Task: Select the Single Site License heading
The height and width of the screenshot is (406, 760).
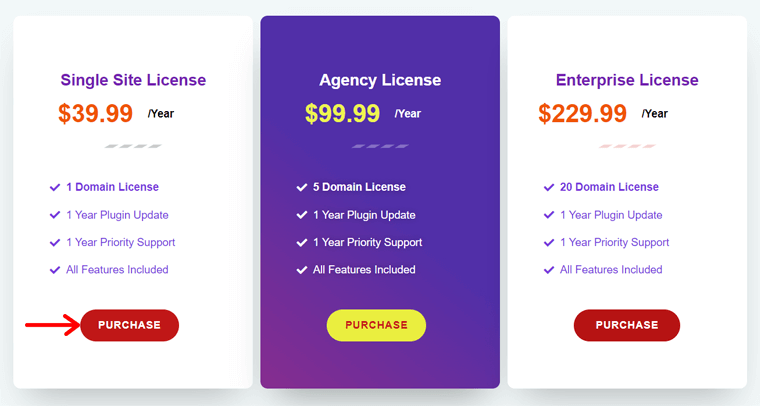Action: point(133,80)
